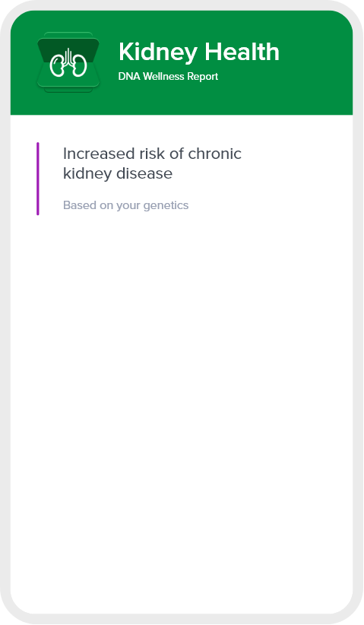Tap the light green lower edge of the kidney badge

tap(68, 88)
